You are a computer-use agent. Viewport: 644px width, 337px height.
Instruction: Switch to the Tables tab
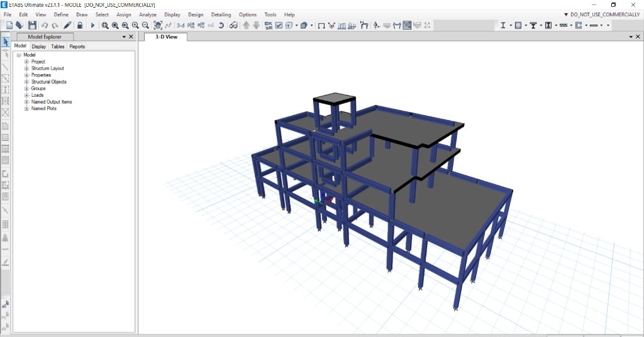pyautogui.click(x=57, y=47)
